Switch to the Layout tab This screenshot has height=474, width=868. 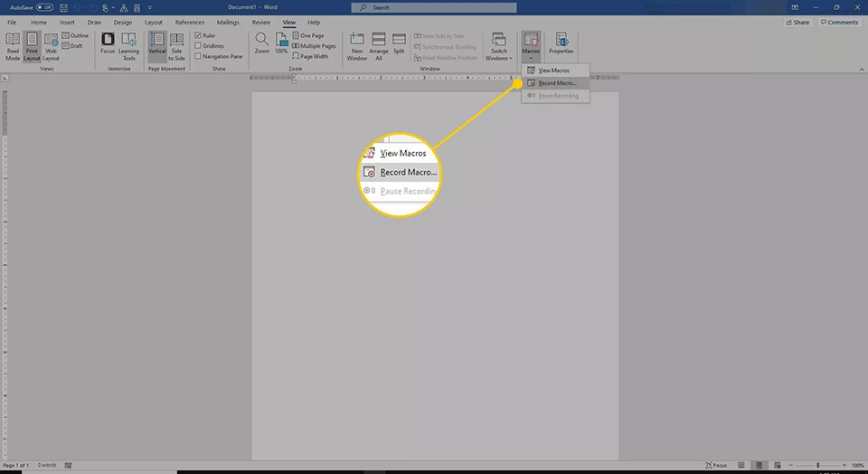(x=154, y=22)
